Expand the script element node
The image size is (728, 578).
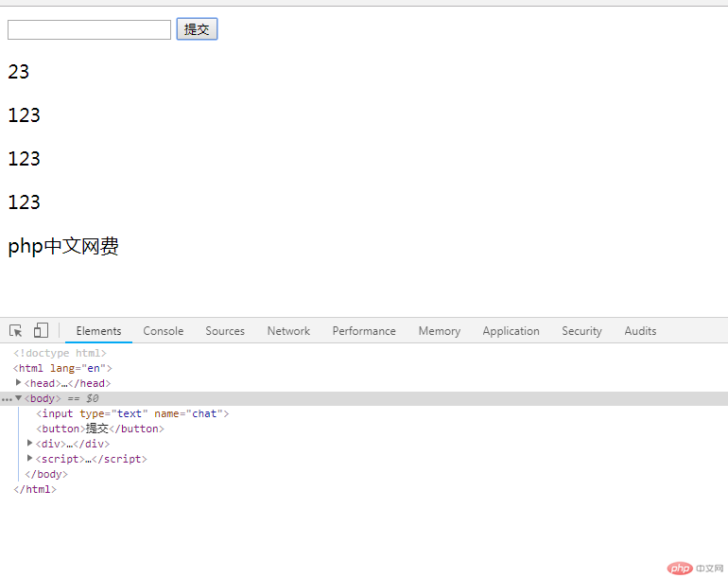coord(29,458)
